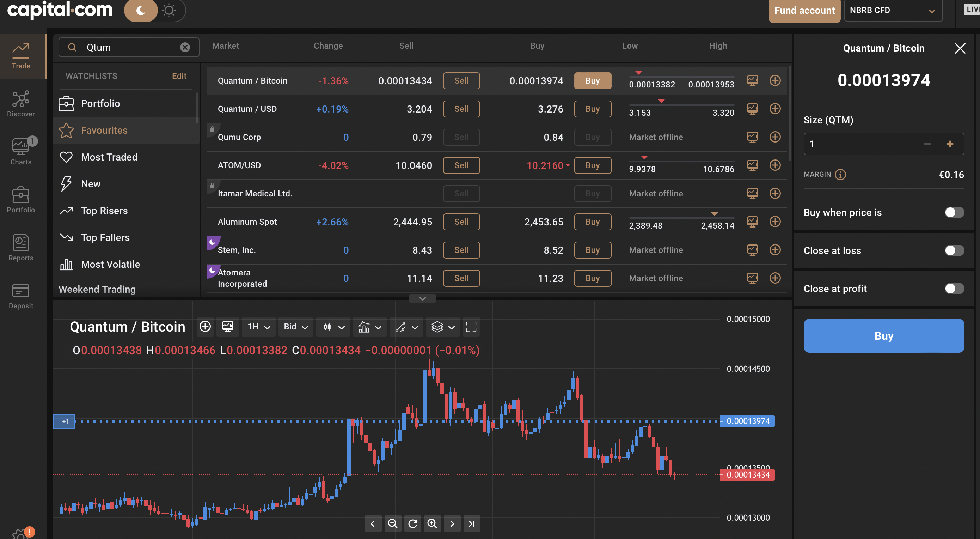This screenshot has height=539, width=980.
Task: Click the Qtum search input
Action: 129,47
